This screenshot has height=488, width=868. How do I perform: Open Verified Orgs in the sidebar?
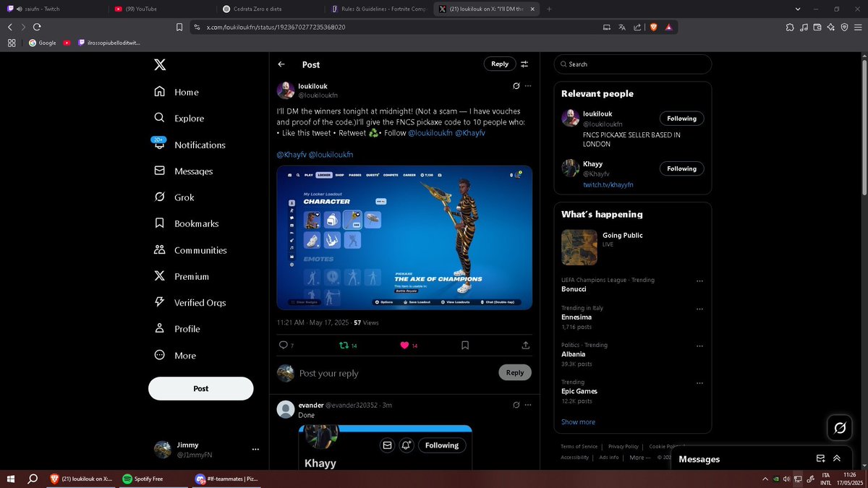190,302
